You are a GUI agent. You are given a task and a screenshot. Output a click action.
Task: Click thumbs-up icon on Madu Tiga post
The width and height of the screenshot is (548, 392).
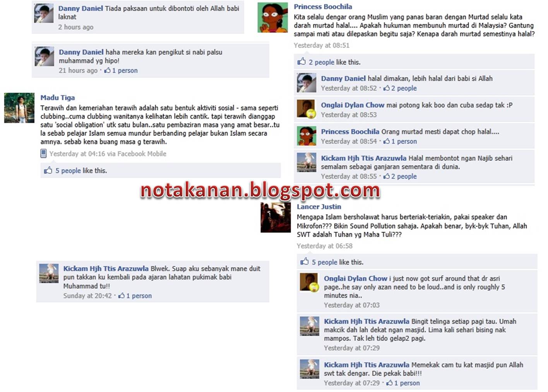tap(48, 170)
